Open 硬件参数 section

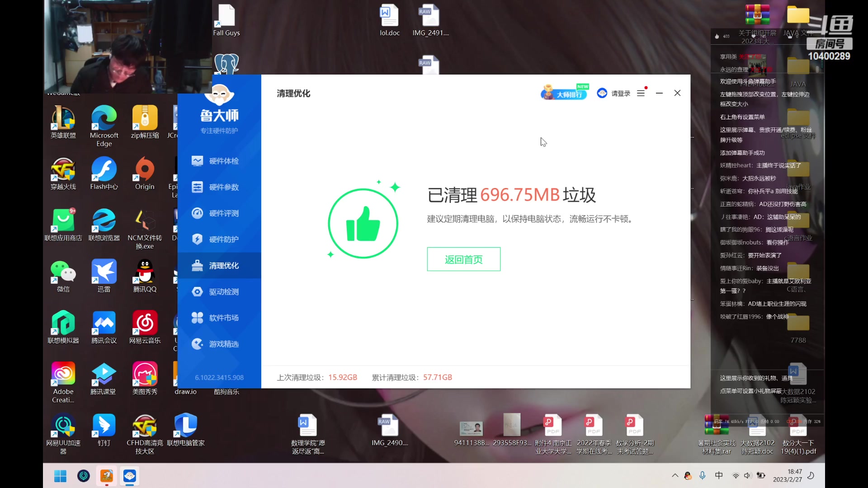click(219, 187)
